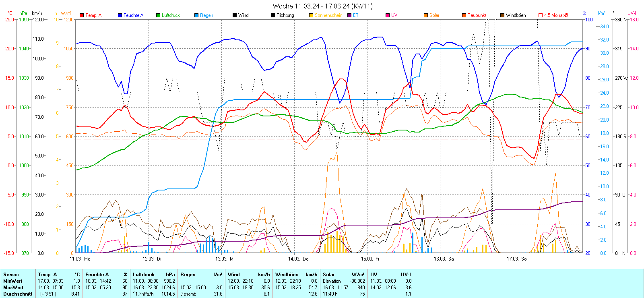The height and width of the screenshot is (298, 644).
Task: Click the 'Solar' column header in the table
Action: click(329, 275)
